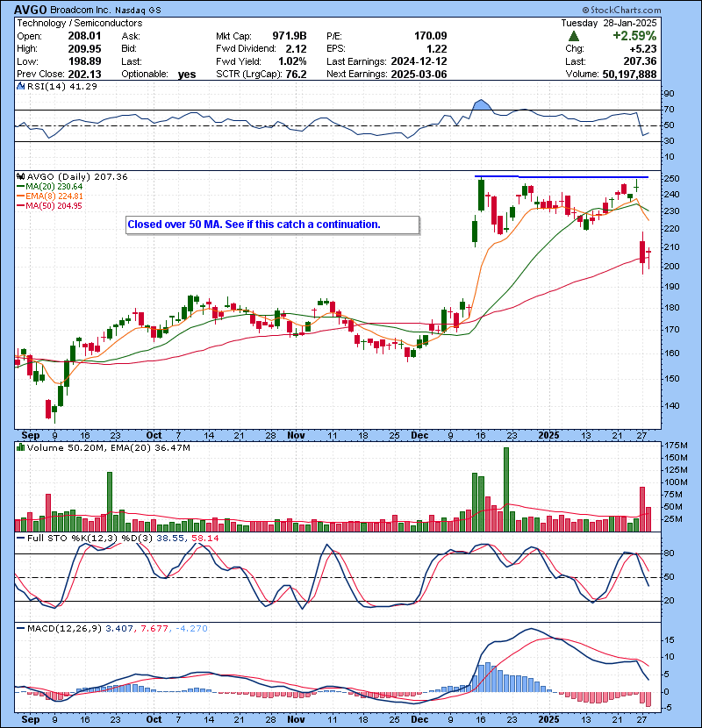The image size is (702, 728).
Task: Click the MA(20) 230.64 legend entry
Action: (50, 187)
